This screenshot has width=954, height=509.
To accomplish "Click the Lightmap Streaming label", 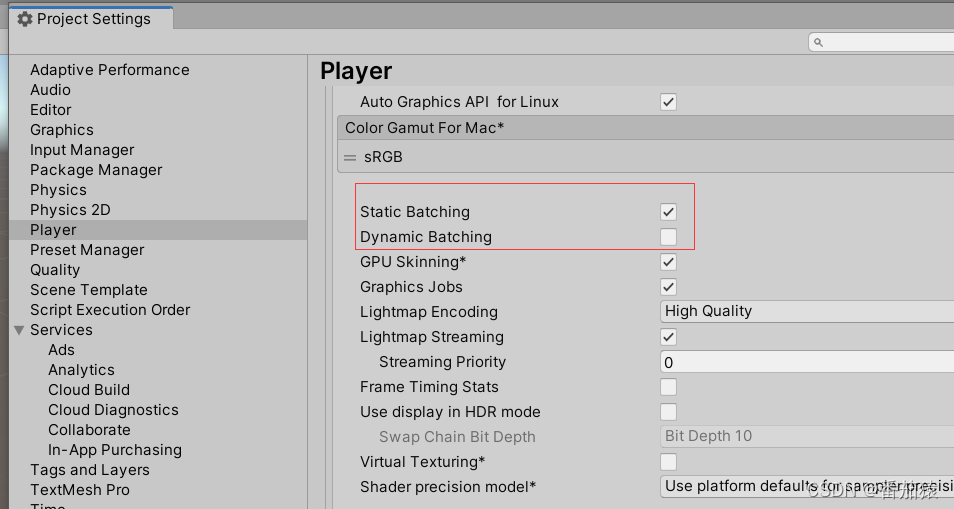I will (432, 337).
